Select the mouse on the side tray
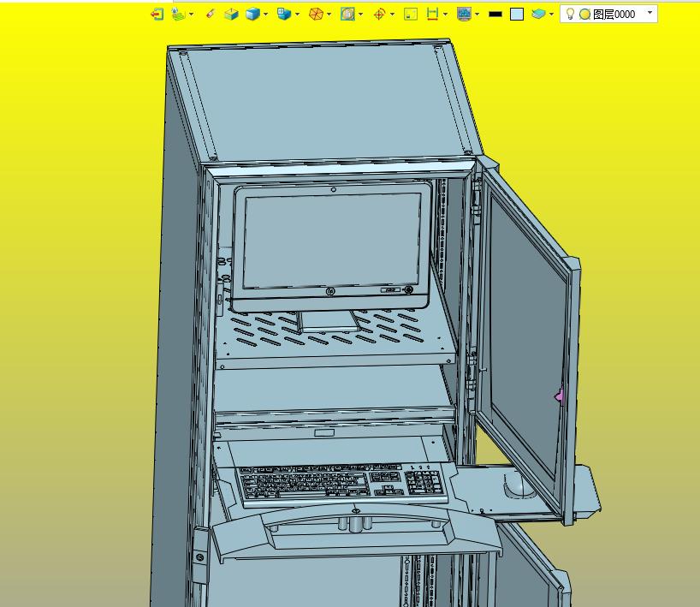Image resolution: width=700 pixels, height=607 pixels. pos(519,485)
